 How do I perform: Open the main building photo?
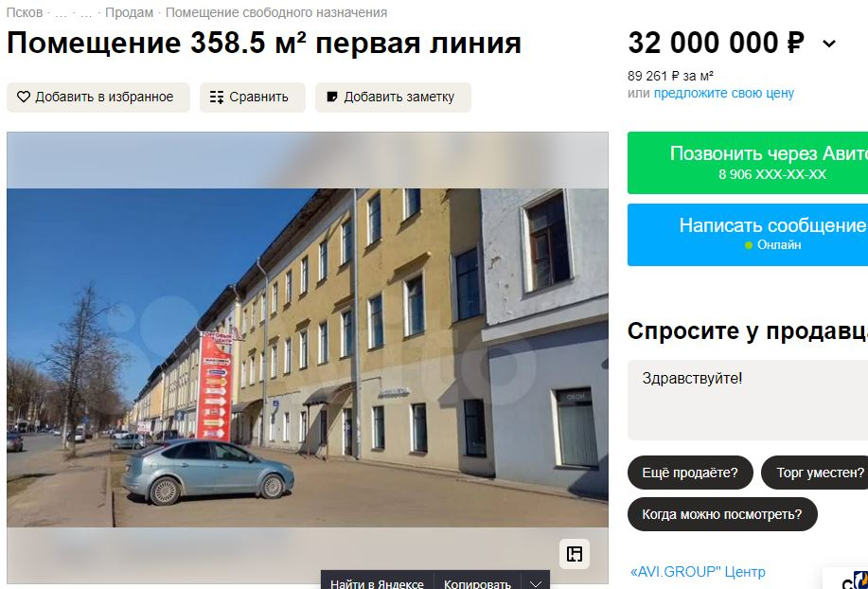pos(308,358)
